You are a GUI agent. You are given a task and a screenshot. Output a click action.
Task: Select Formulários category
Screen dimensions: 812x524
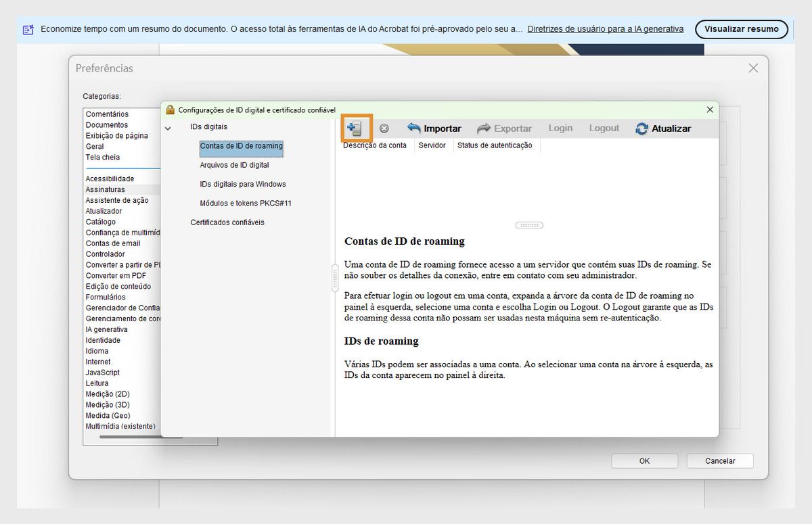(106, 297)
